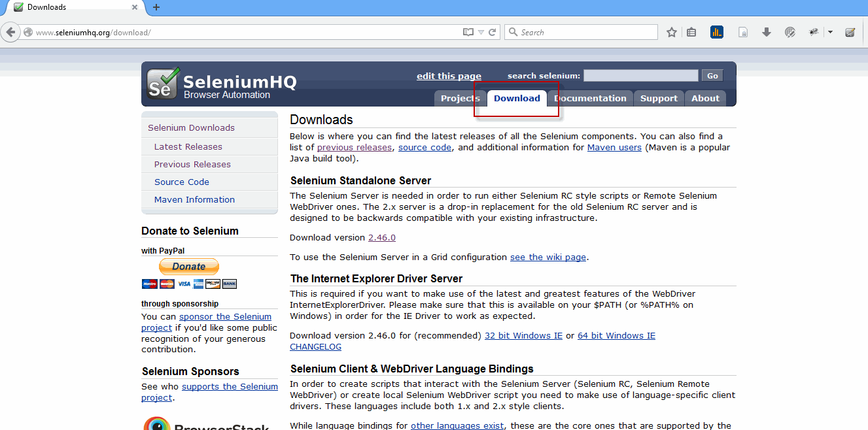Download 64 bit Windows IE driver
Viewport: 868px width, 430px height.
click(616, 336)
